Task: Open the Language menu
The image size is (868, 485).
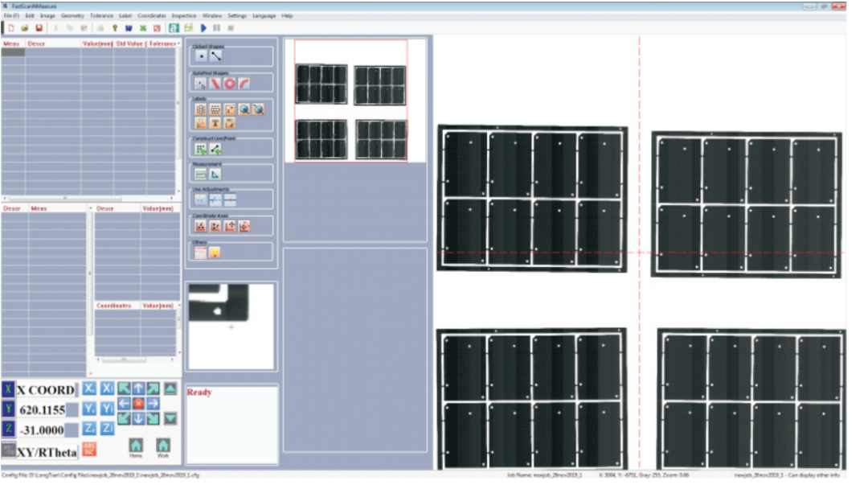Action: coord(264,15)
